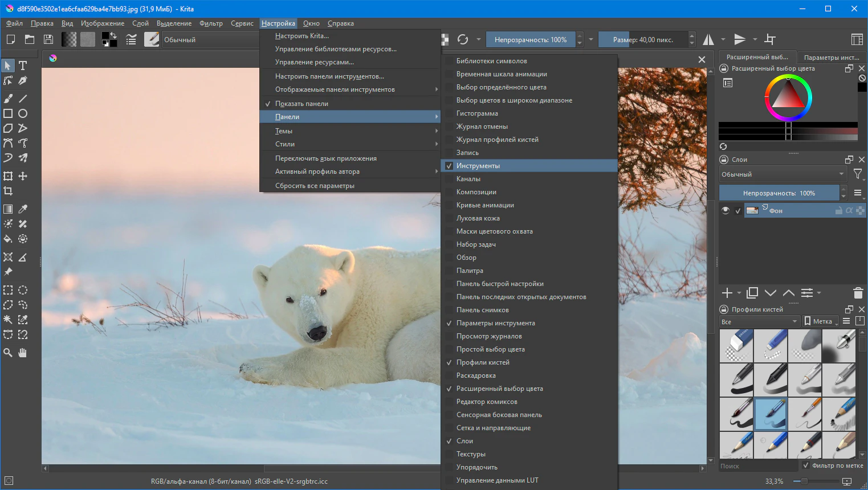Select the Text tool in toolbox
Screen dimensions: 868x490
tap(23, 66)
